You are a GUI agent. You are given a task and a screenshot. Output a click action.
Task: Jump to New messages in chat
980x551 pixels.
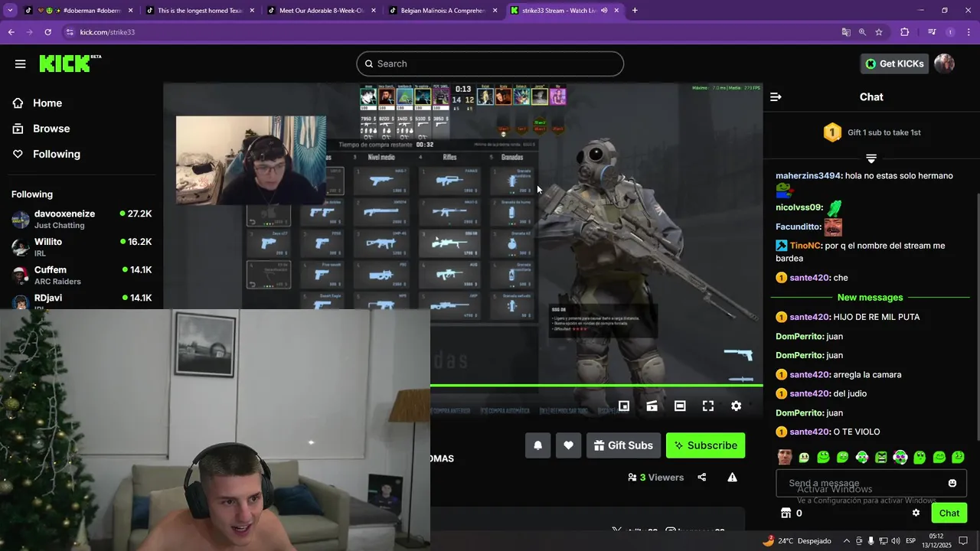(x=870, y=297)
